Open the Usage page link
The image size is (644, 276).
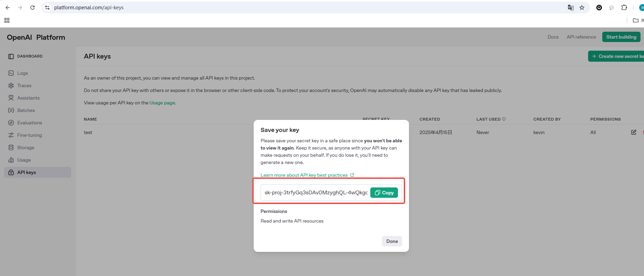point(162,103)
